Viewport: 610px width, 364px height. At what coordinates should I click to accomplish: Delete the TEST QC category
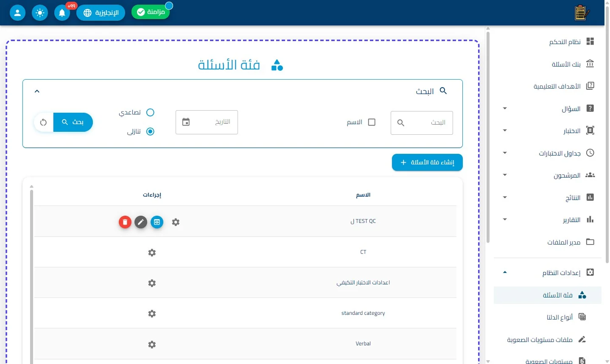tap(125, 222)
